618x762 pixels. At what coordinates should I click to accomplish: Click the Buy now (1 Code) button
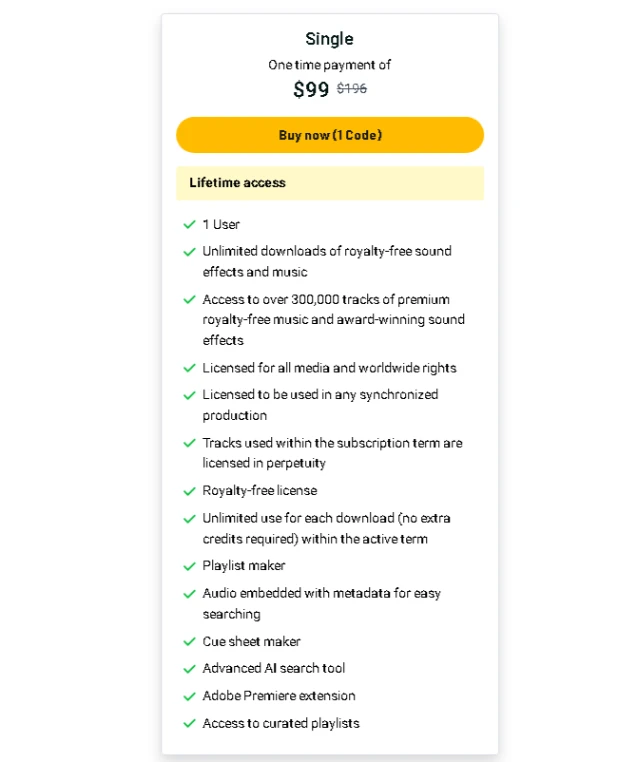[329, 135]
